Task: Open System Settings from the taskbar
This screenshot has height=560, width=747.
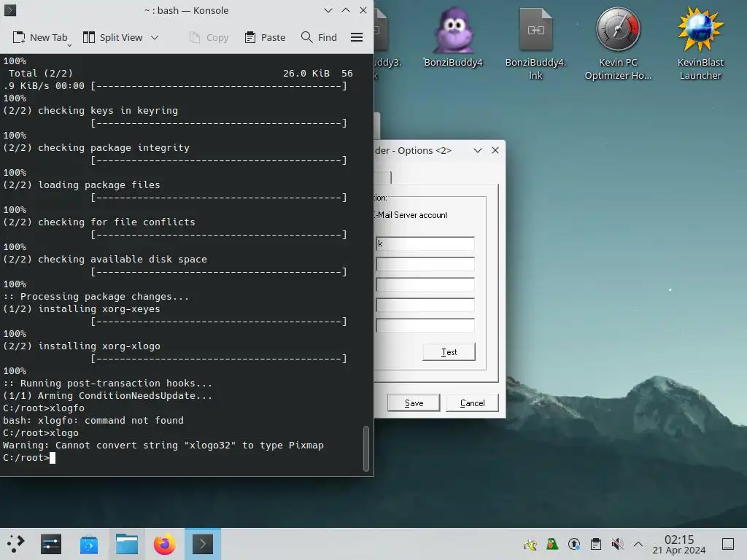Action: [51, 544]
